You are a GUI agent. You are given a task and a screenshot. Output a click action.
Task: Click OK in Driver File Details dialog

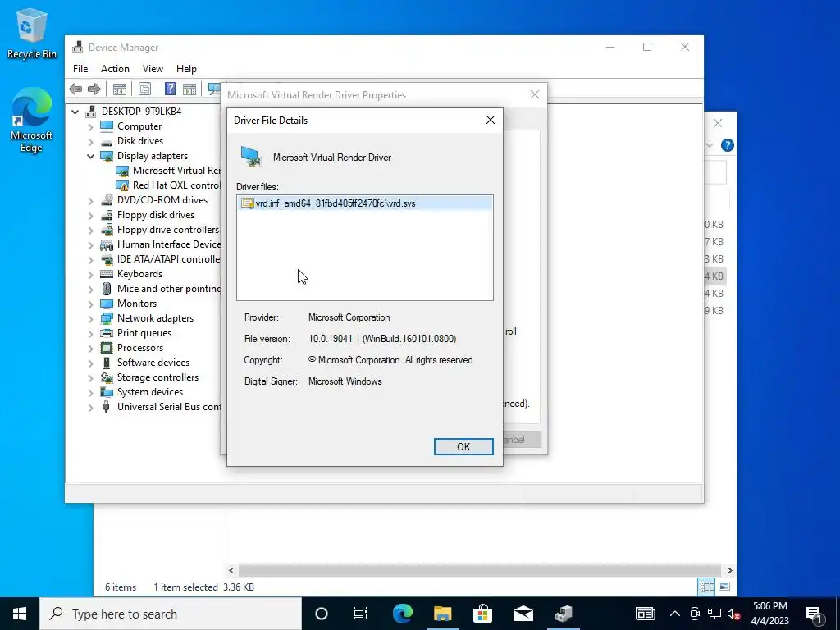(463, 447)
